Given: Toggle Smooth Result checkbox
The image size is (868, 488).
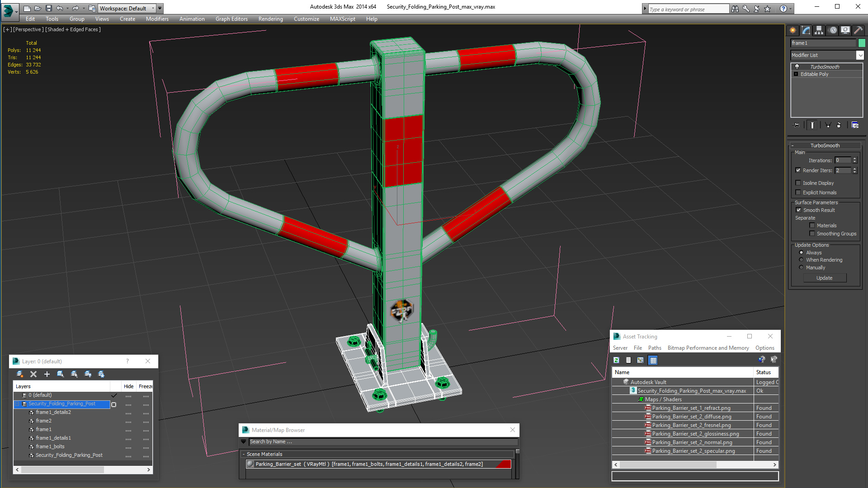Looking at the screenshot, I should 798,210.
